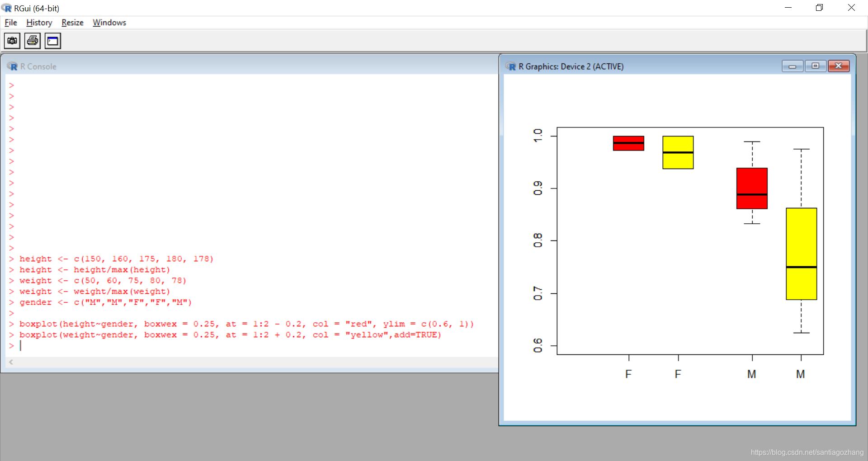Open the History menu
868x461 pixels.
click(x=39, y=23)
